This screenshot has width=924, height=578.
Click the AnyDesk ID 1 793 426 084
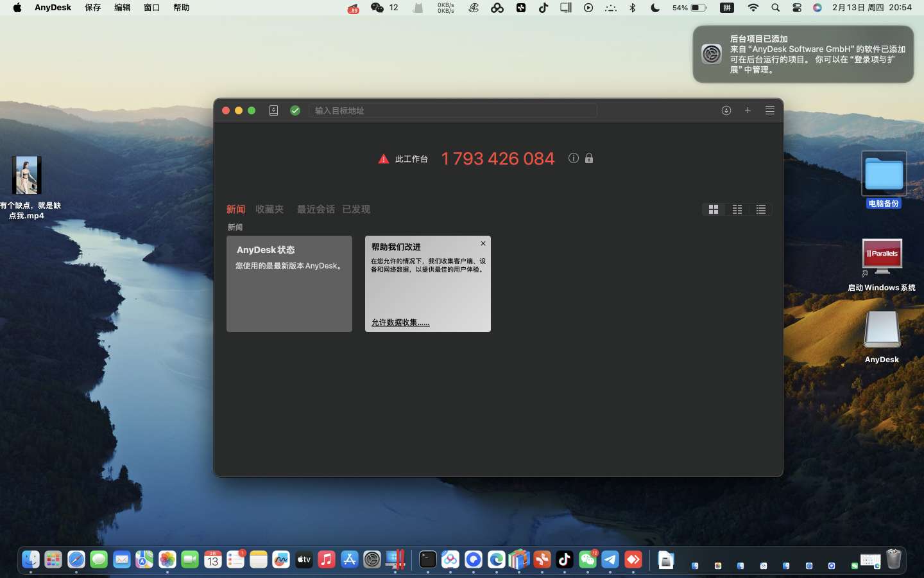tap(498, 159)
